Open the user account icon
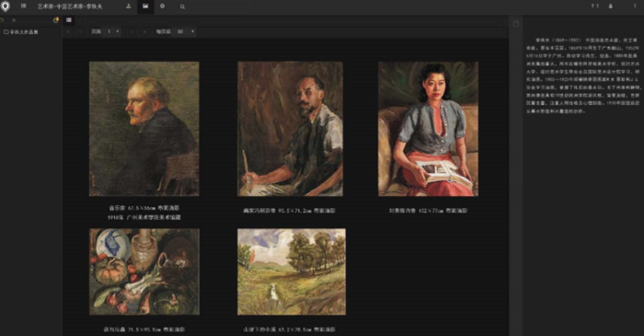 (x=611, y=6)
